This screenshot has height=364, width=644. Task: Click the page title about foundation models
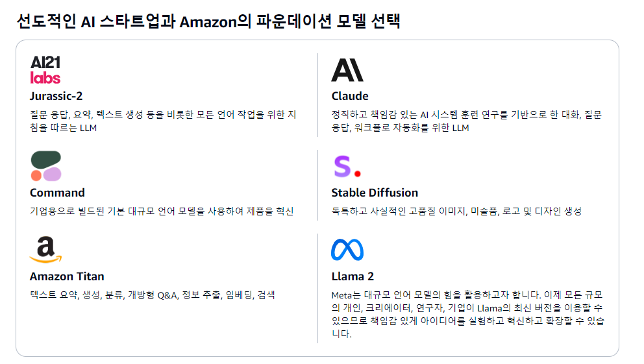click(x=208, y=21)
